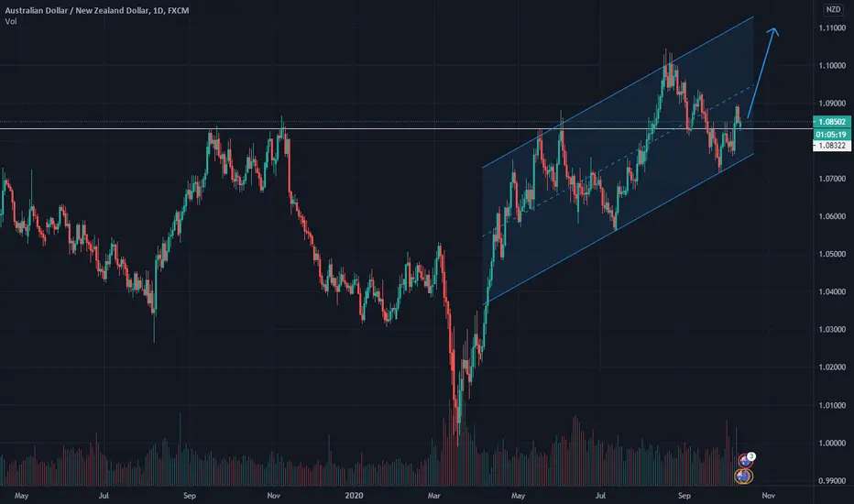The height and width of the screenshot is (504, 854).
Task: Click the 1.02000 price axis label
Action: pyautogui.click(x=832, y=367)
